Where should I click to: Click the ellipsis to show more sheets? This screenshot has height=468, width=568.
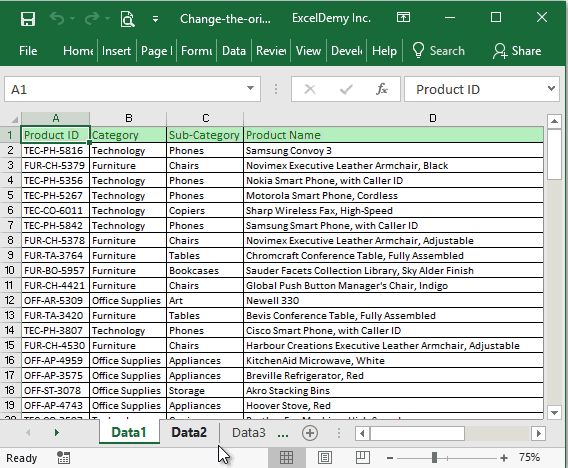click(x=283, y=434)
